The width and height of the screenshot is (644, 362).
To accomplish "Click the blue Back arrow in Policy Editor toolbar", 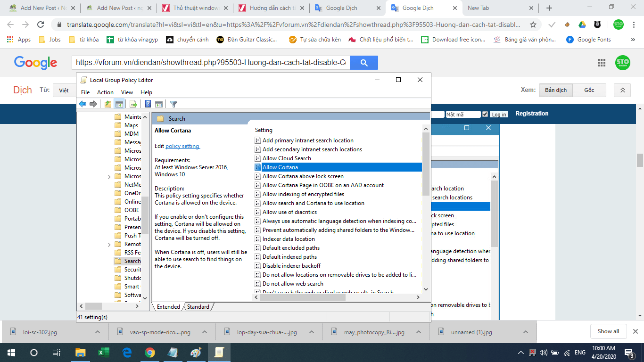I will click(83, 104).
